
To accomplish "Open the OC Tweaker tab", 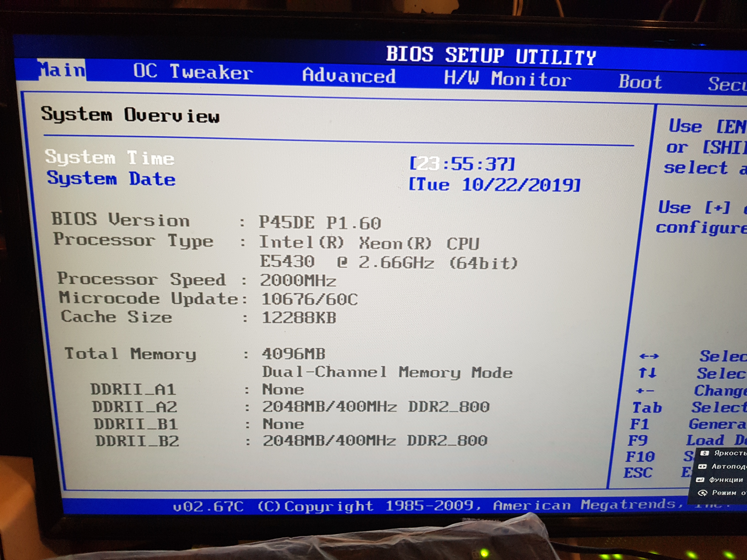I will pyautogui.click(x=193, y=72).
